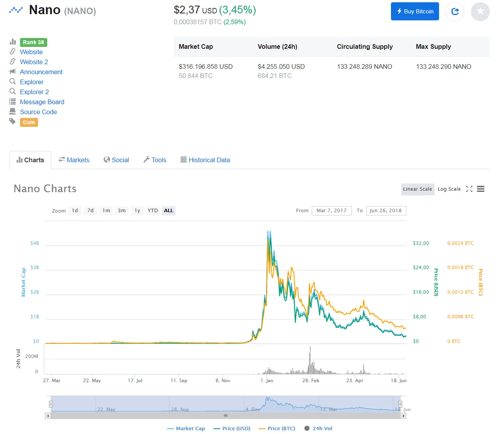This screenshot has width=504, height=434.
Task: Grab the right navigator range handle
Action: [400, 404]
